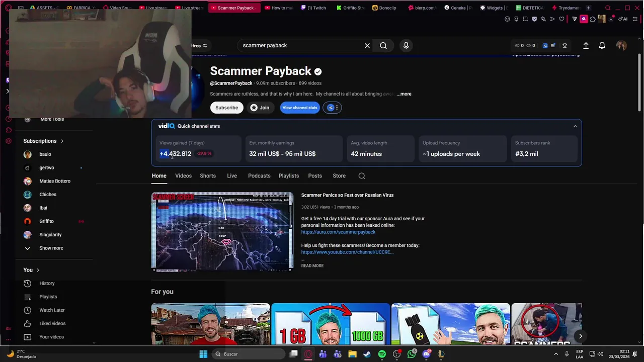The height and width of the screenshot is (362, 644).
Task: Switch to the Videos channel tab
Action: [183, 176]
